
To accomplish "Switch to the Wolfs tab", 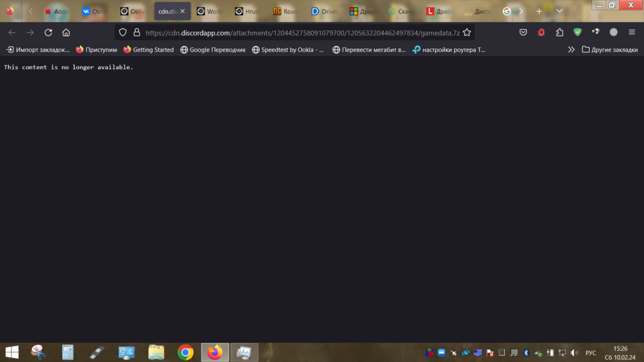I will tap(210, 11).
